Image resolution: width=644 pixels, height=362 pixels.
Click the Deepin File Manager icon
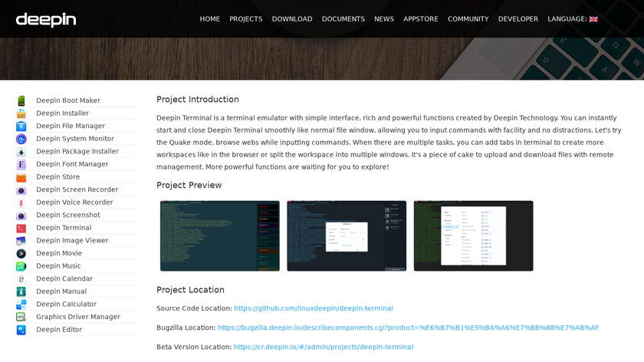[x=21, y=126]
